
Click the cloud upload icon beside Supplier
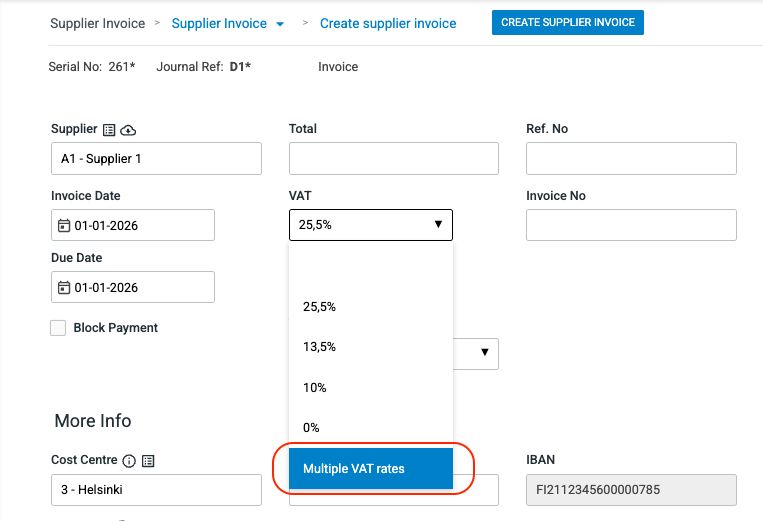(128, 130)
